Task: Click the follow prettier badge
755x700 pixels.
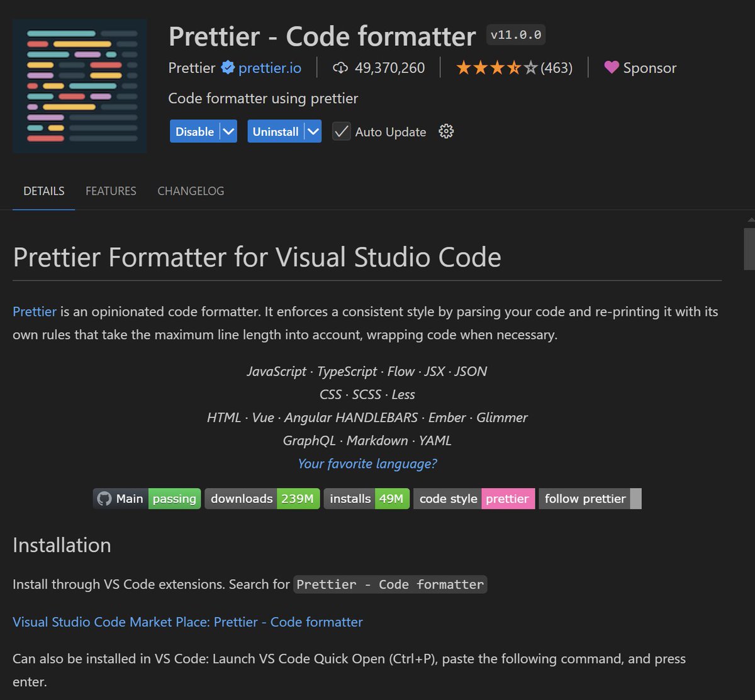Action: pyautogui.click(x=590, y=499)
